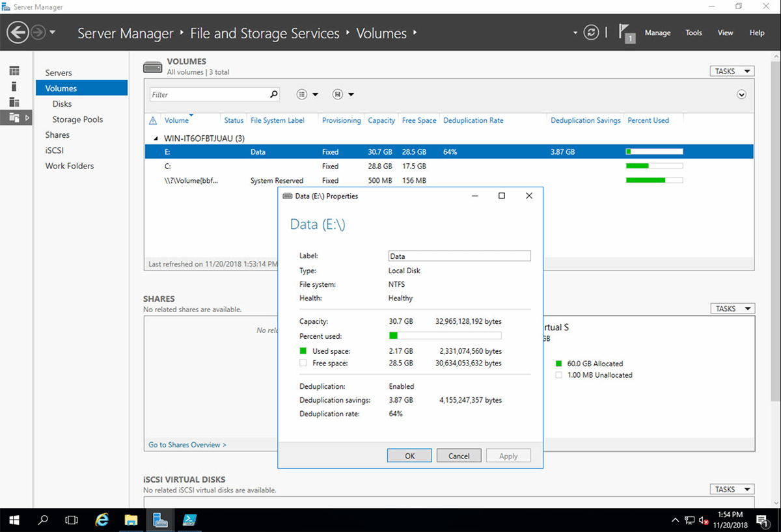Click the Label text field showing Data

tap(459, 256)
